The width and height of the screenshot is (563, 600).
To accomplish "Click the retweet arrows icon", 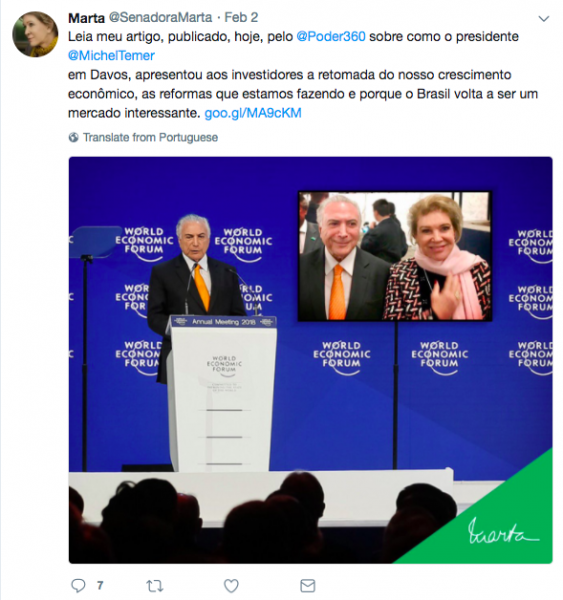I will click(x=155, y=586).
